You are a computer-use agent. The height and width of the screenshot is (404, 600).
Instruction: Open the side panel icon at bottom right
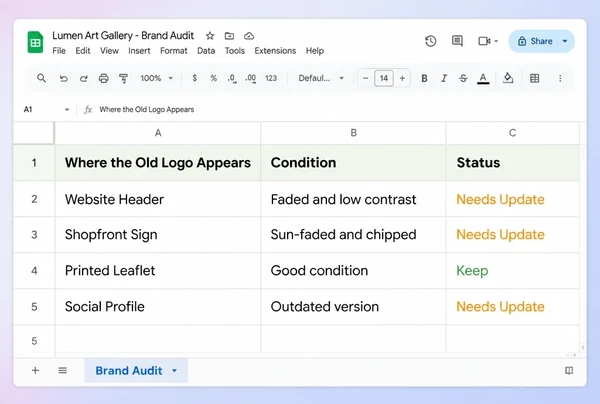pos(569,370)
